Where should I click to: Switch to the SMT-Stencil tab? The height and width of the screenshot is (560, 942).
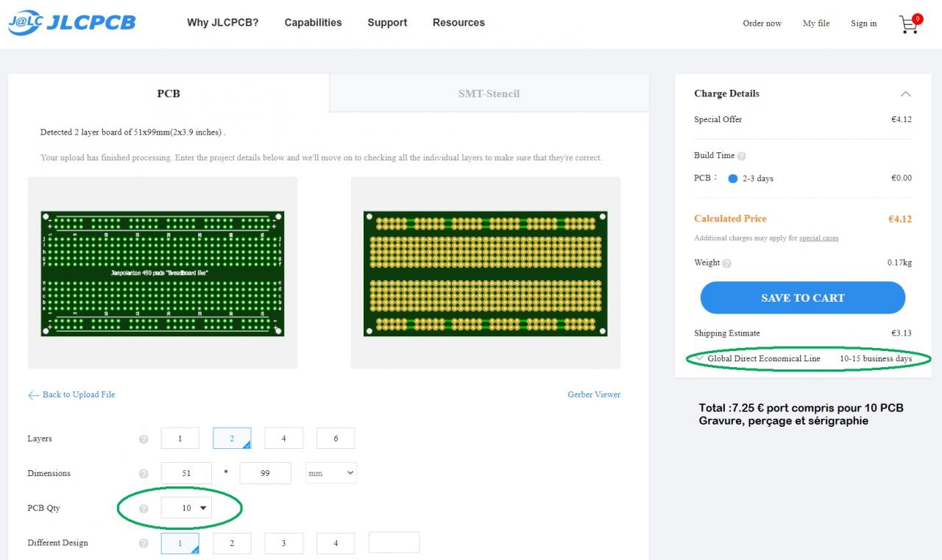pyautogui.click(x=489, y=93)
